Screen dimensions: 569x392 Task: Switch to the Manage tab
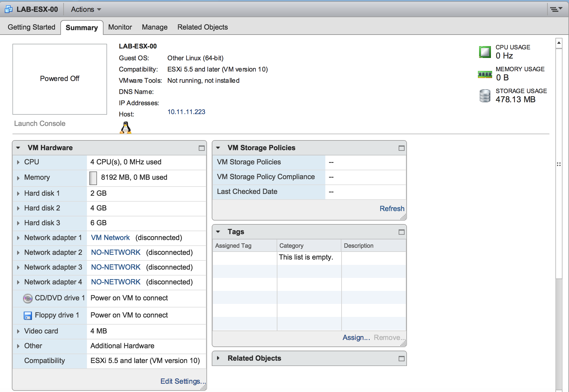pyautogui.click(x=154, y=27)
